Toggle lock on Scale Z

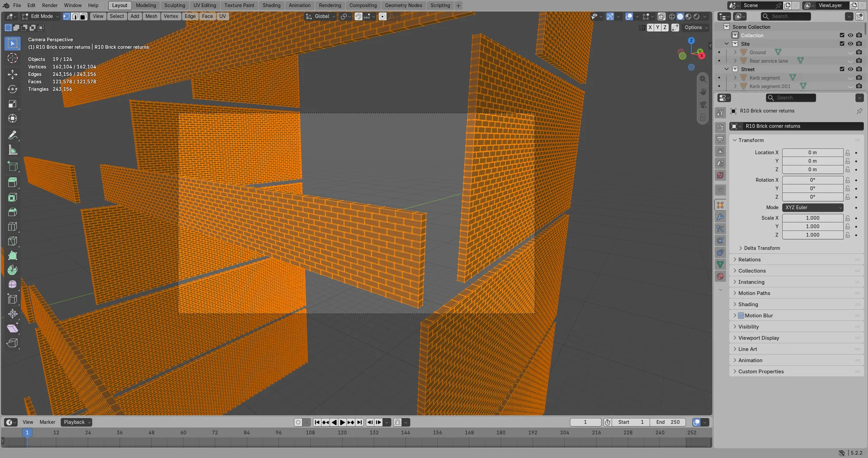[x=848, y=235]
